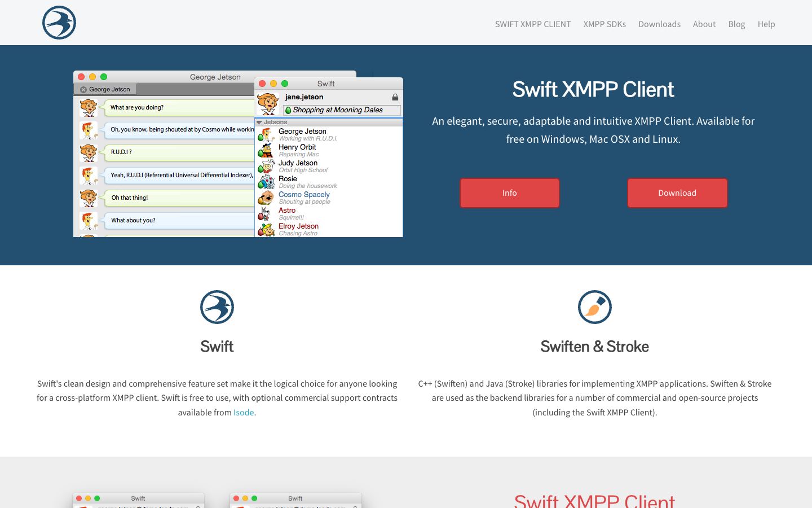This screenshot has height=508, width=812.
Task: Click jane.jetson avatar in Swift window
Action: pos(268,103)
